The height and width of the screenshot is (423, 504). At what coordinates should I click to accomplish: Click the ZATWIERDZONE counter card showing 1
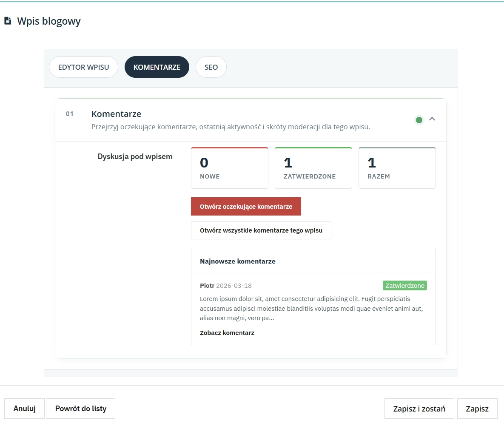click(313, 167)
